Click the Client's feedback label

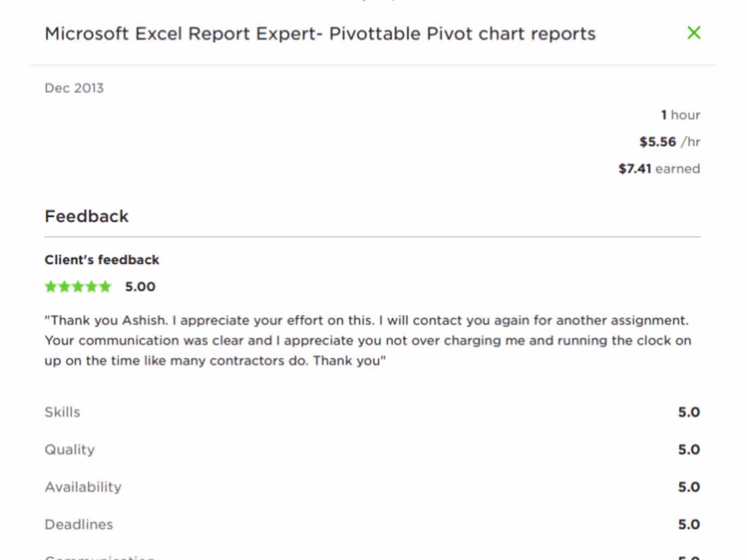click(x=101, y=259)
